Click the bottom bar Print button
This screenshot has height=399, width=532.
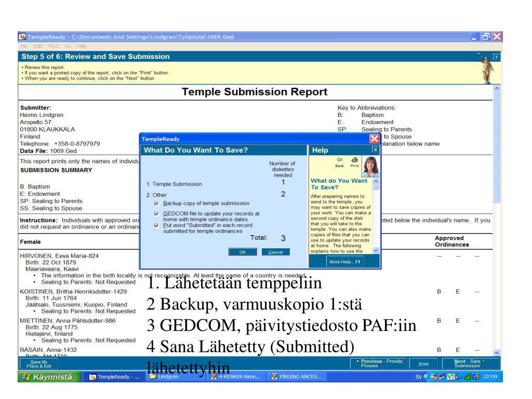point(423,364)
